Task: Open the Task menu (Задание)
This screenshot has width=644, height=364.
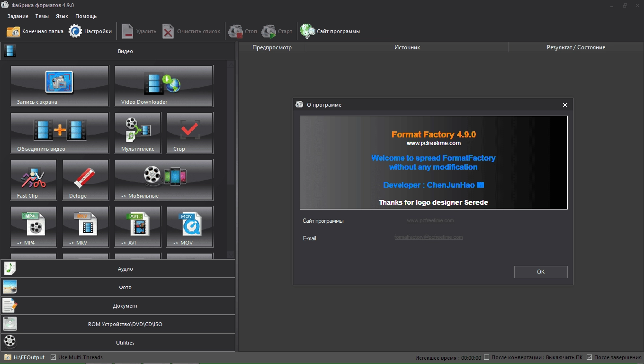Action: pos(18,16)
